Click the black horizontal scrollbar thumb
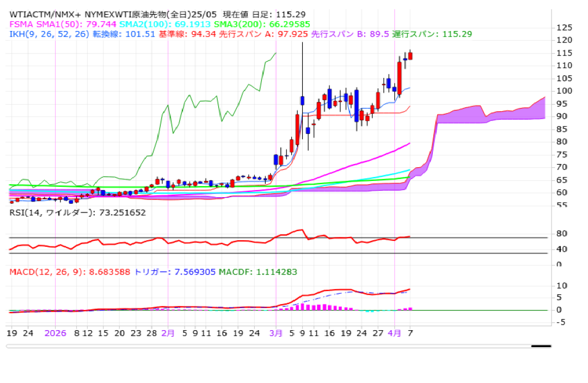The image size is (588, 383). (x=541, y=345)
